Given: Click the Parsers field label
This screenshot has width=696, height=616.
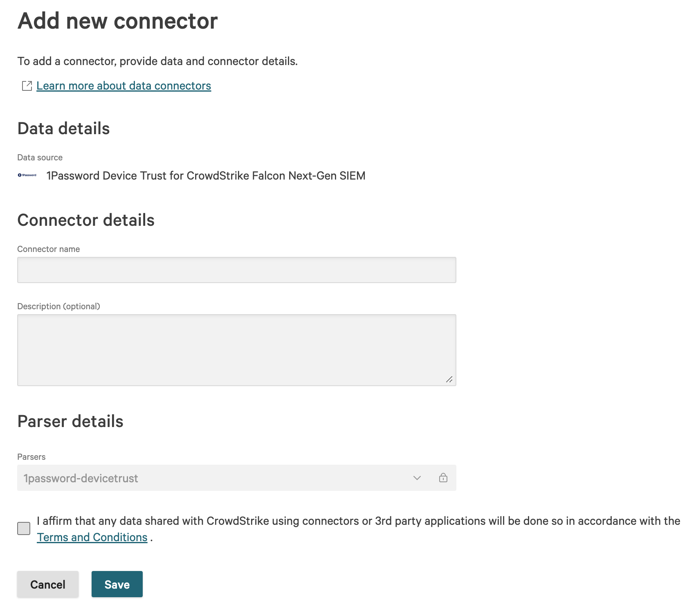Looking at the screenshot, I should (x=31, y=457).
